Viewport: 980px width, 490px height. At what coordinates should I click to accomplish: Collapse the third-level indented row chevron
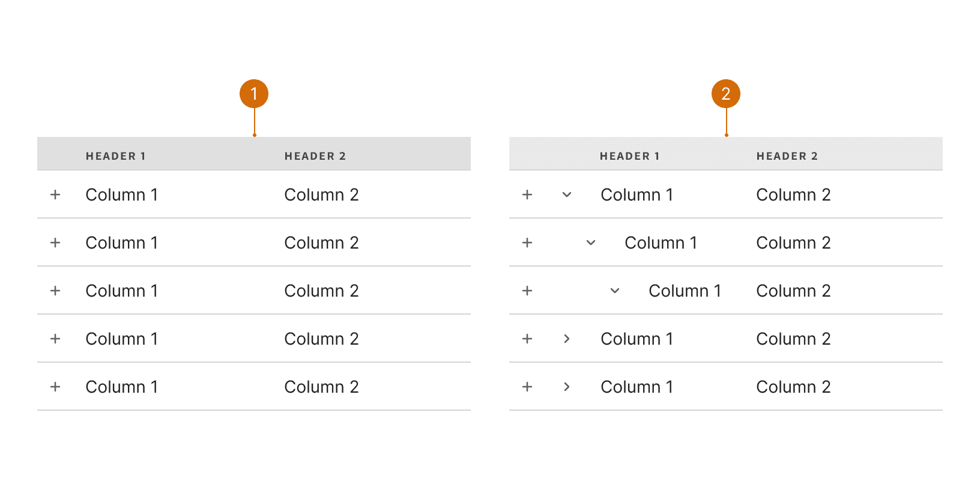coord(615,291)
